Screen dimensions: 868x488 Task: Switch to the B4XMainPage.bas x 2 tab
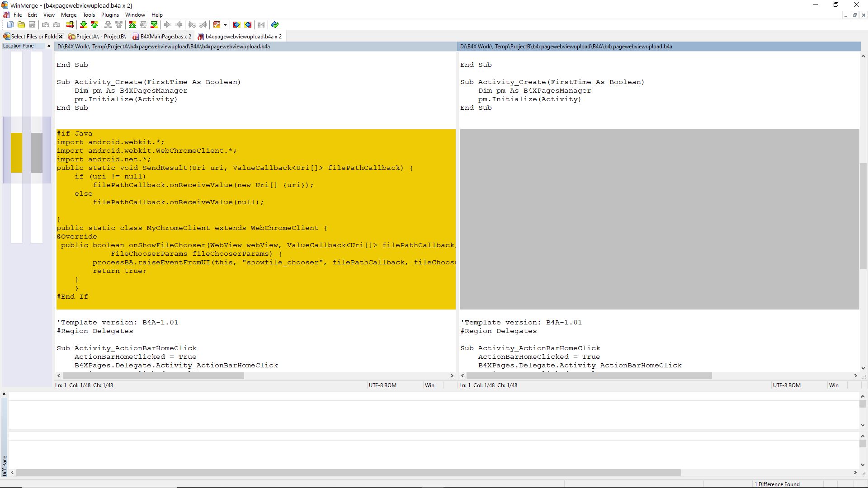[x=165, y=37]
